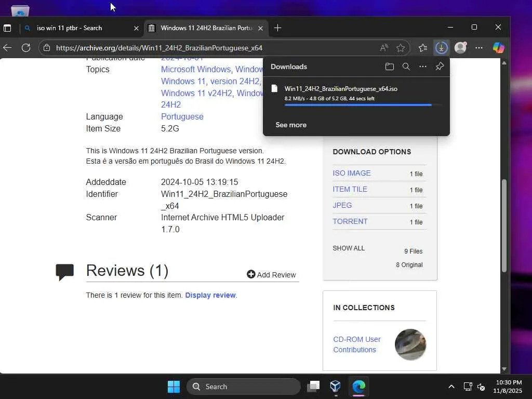
Task: Click the 8 Original files link
Action: coord(409,265)
